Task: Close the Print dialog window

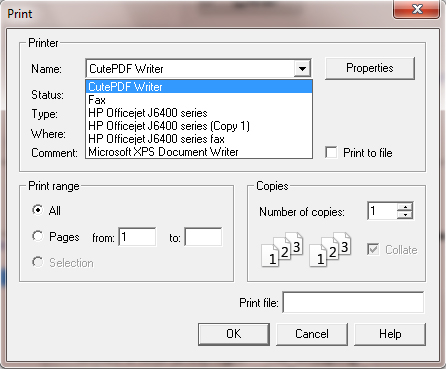Action: (417, 9)
